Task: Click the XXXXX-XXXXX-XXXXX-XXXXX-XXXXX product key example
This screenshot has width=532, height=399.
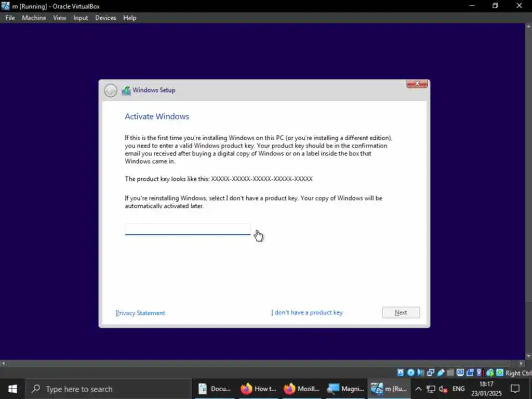Action: pyautogui.click(x=262, y=179)
